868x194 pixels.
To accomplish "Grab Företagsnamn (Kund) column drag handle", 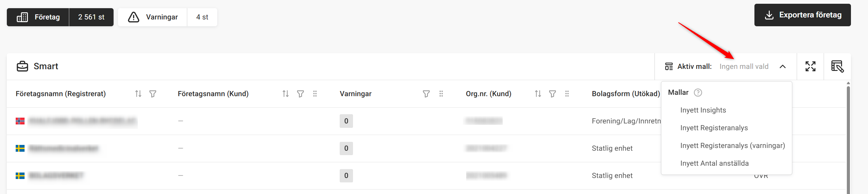I will [315, 94].
